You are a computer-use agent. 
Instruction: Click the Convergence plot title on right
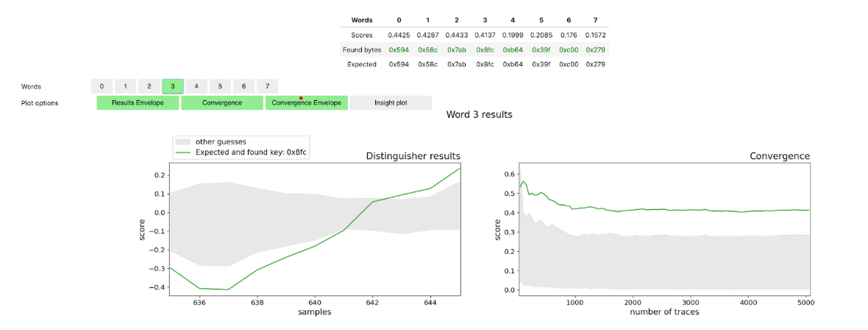point(780,156)
